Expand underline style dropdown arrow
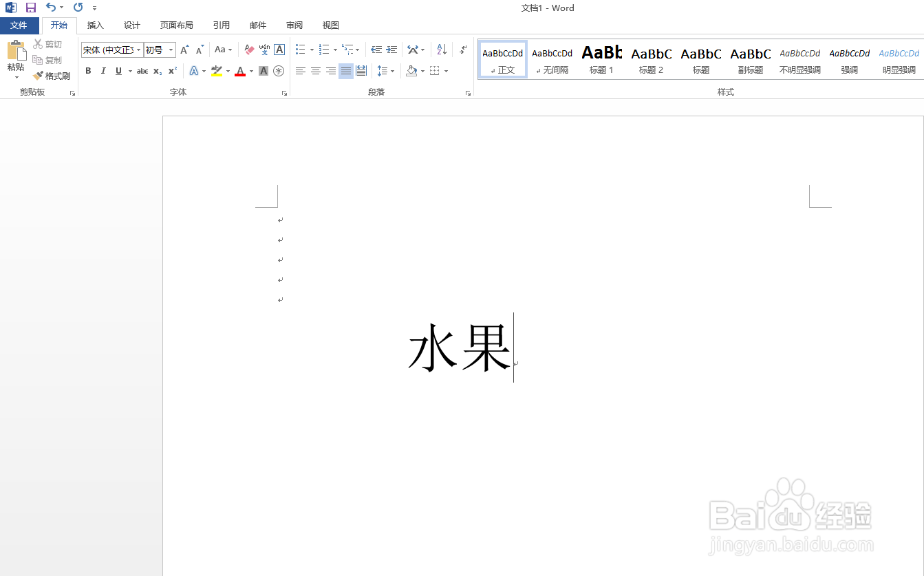Screen dimensions: 924x576 (130, 71)
